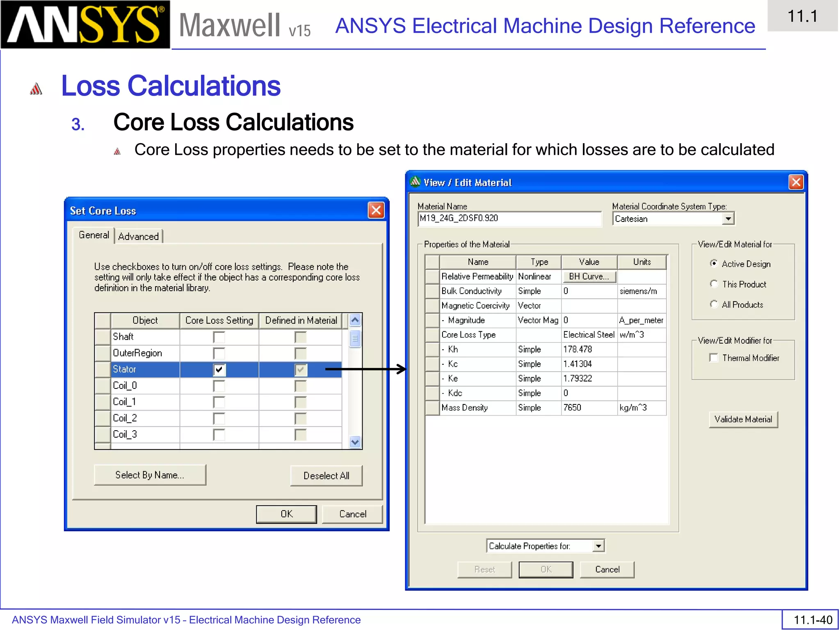Toggle the Thermal Modifier checkbox
This screenshot has height=630, width=840.
714,358
